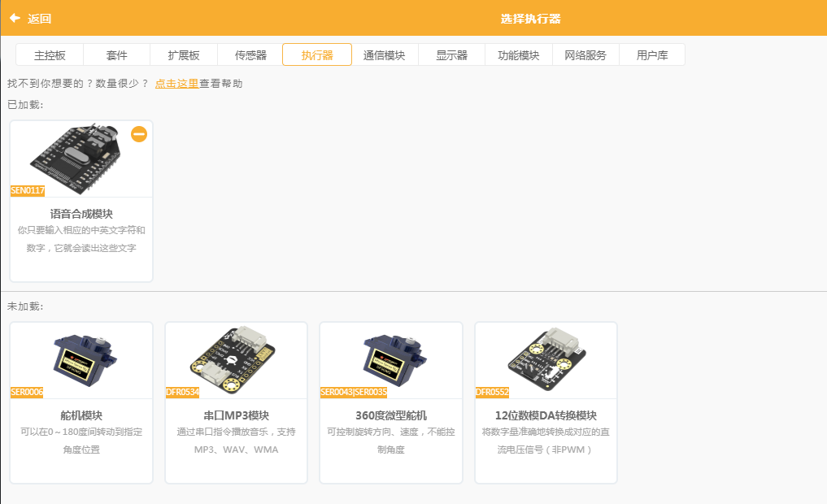Open the 网络服务 tab

585,54
